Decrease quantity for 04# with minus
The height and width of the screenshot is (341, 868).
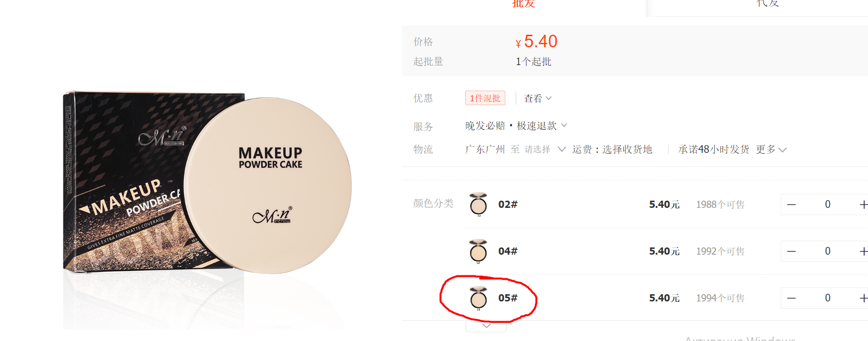(x=791, y=251)
